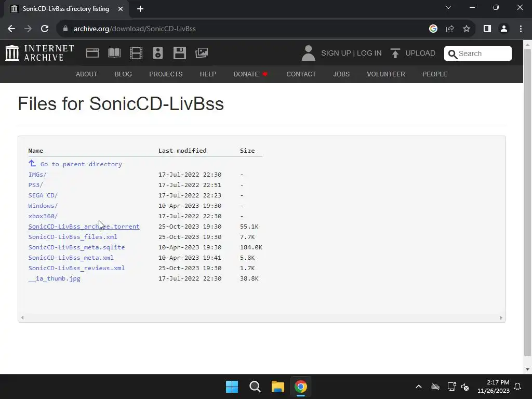The height and width of the screenshot is (399, 532).
Task: Bookmark this page with the star icon
Action: [x=467, y=29]
